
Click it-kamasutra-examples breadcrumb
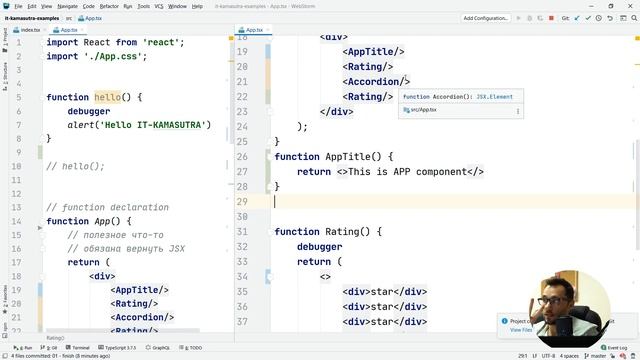point(31,18)
